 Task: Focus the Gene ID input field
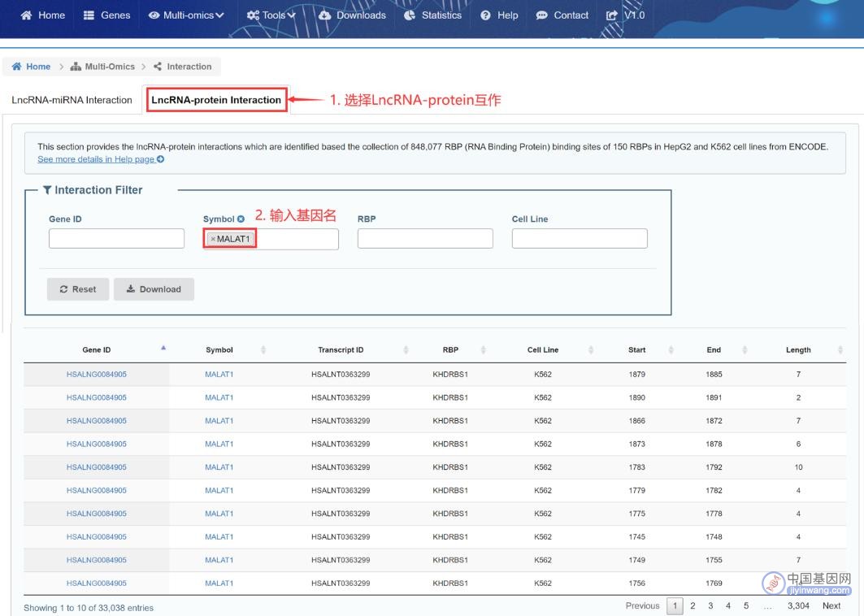(116, 239)
